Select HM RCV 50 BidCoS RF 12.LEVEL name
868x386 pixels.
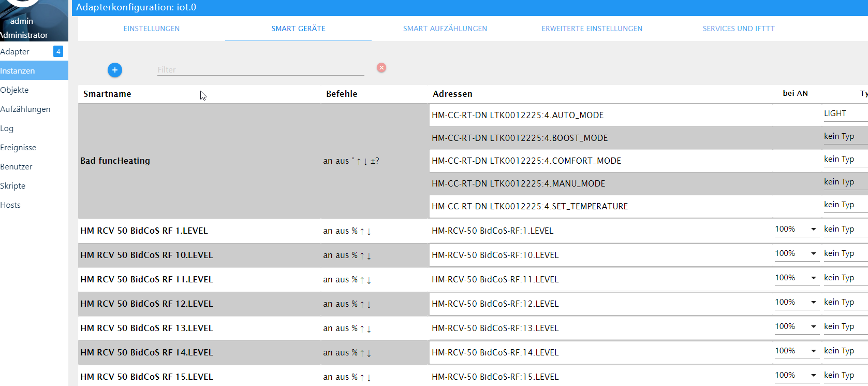click(x=146, y=304)
